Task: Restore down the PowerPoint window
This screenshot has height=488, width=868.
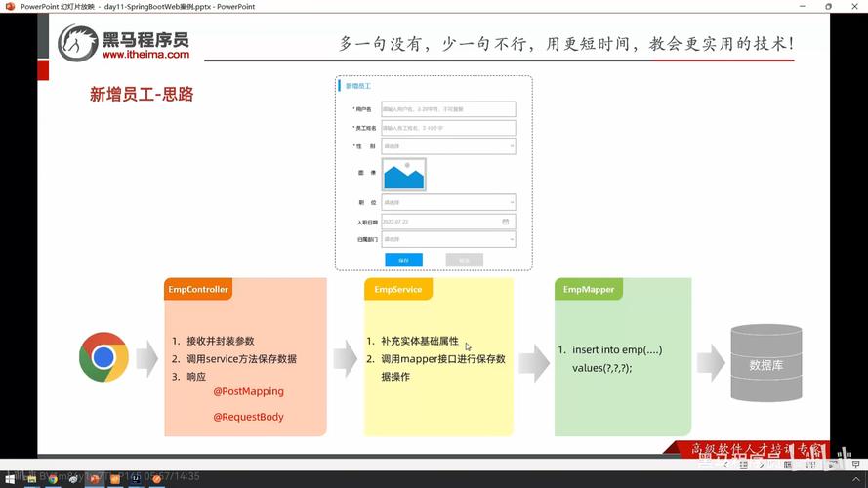Action: pyautogui.click(x=828, y=6)
